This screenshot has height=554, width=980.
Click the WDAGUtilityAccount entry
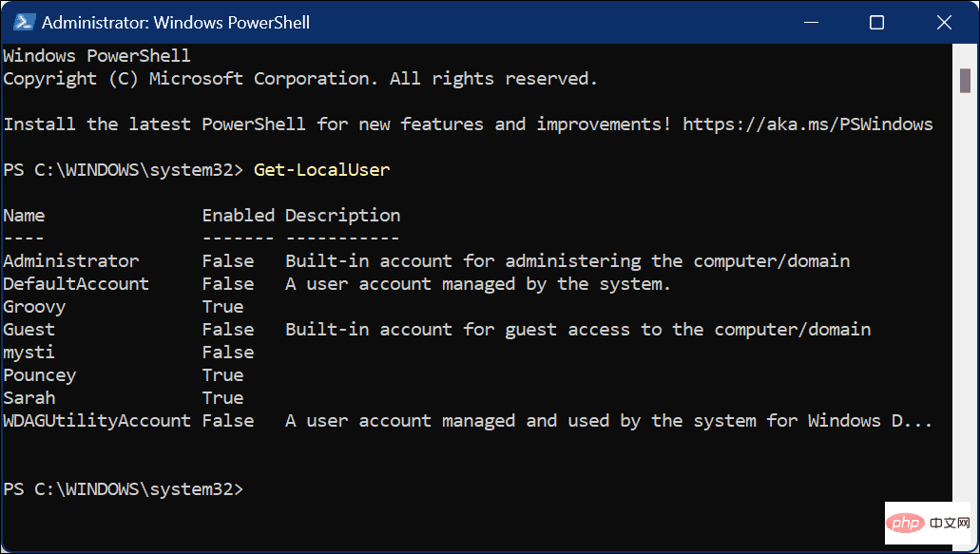click(x=96, y=420)
